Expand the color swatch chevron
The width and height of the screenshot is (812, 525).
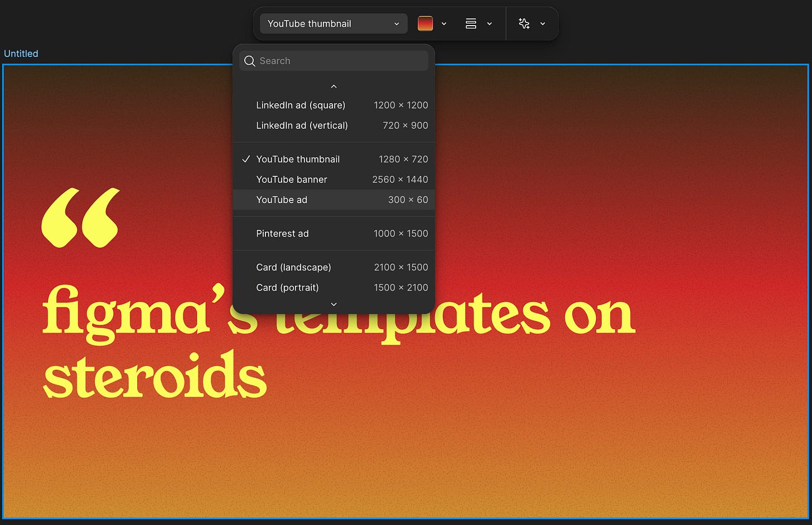(444, 23)
